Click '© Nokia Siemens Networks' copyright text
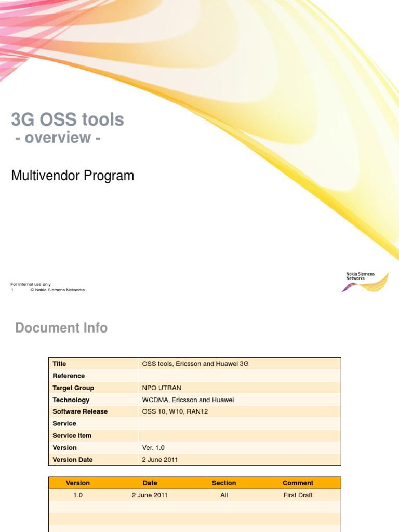 [x=57, y=290]
